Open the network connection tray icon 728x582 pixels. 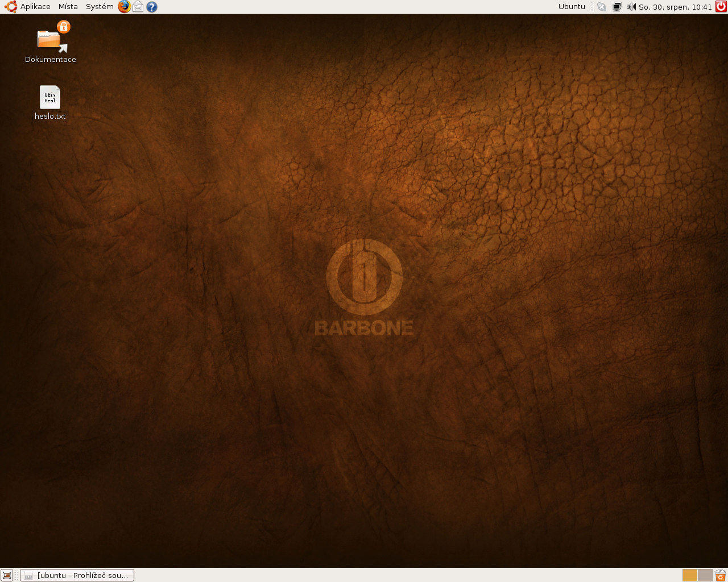click(617, 7)
